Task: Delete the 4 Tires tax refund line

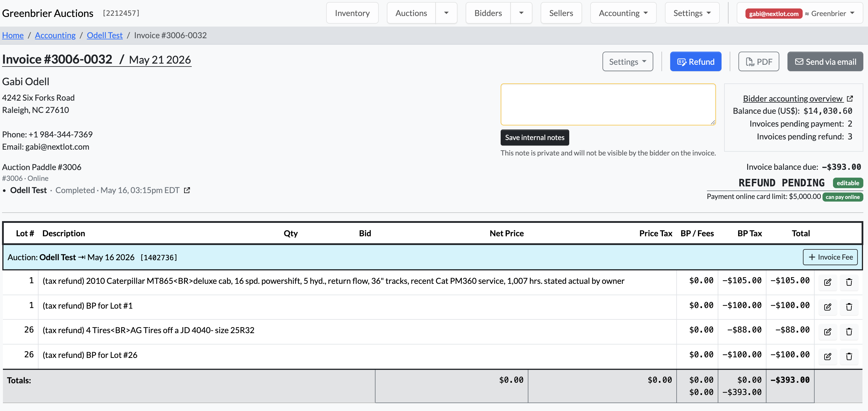Action: click(x=849, y=331)
